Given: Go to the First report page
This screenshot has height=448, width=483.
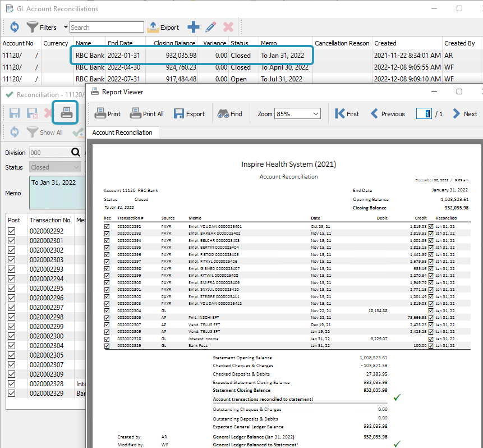Looking at the screenshot, I should [347, 114].
